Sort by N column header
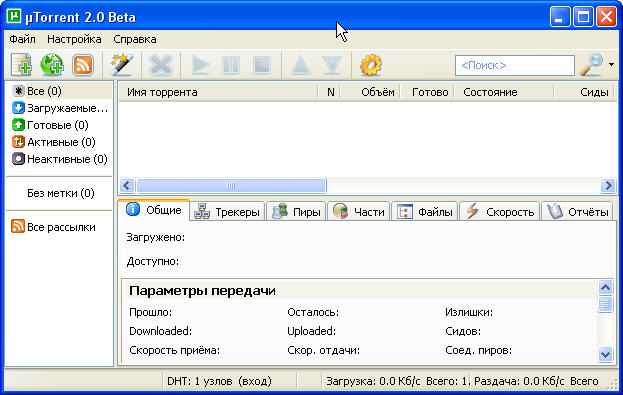 (x=329, y=92)
